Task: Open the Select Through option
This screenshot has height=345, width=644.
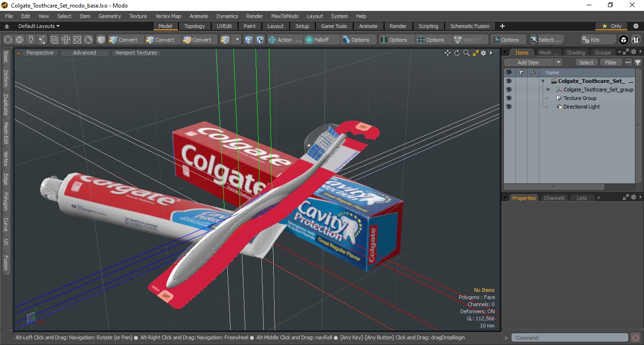Action: [x=470, y=40]
